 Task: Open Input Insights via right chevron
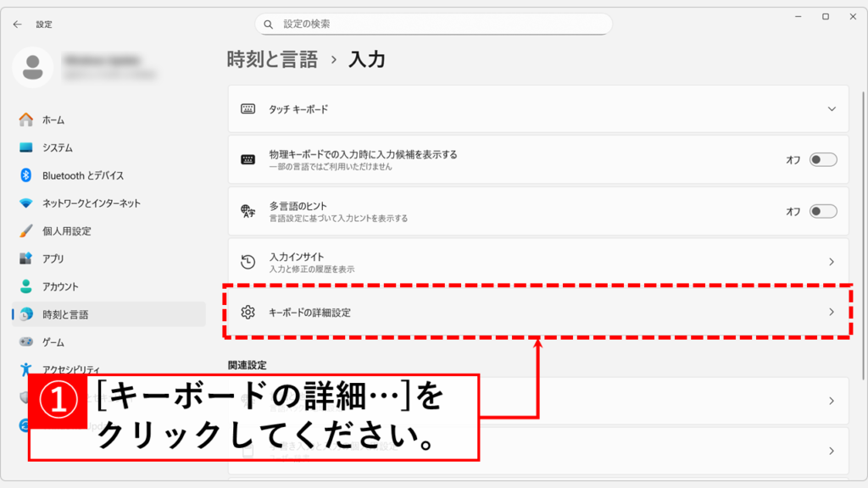(x=832, y=262)
